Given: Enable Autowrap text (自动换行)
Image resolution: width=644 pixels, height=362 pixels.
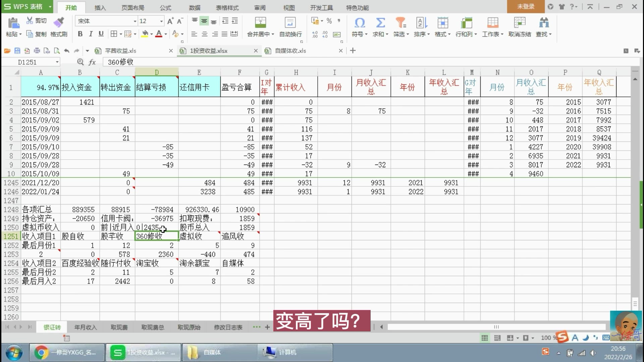Looking at the screenshot, I should tap(290, 26).
